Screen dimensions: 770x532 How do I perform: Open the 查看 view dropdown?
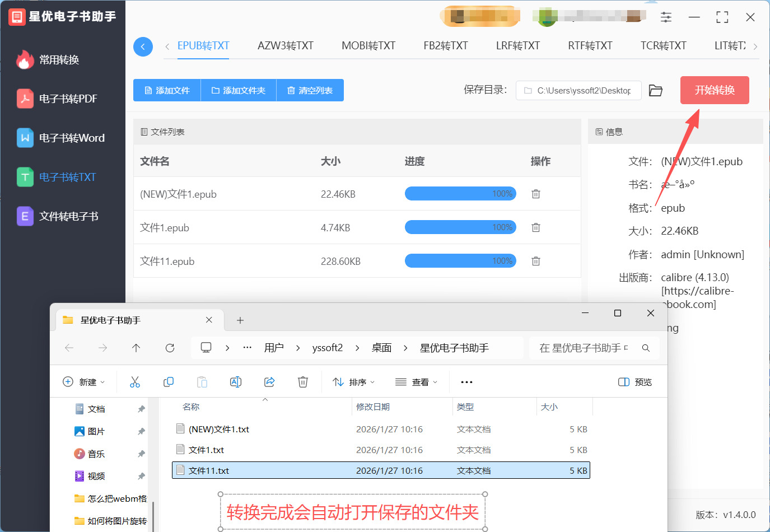(x=416, y=382)
